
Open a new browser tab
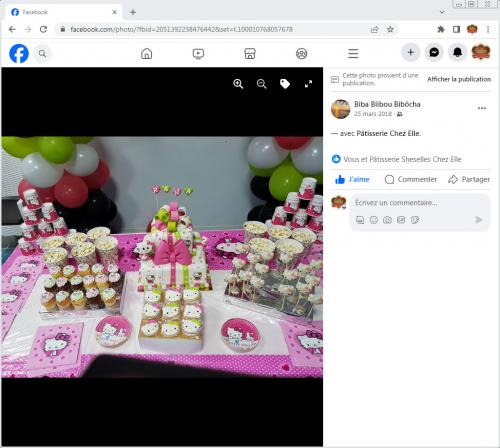point(133,12)
